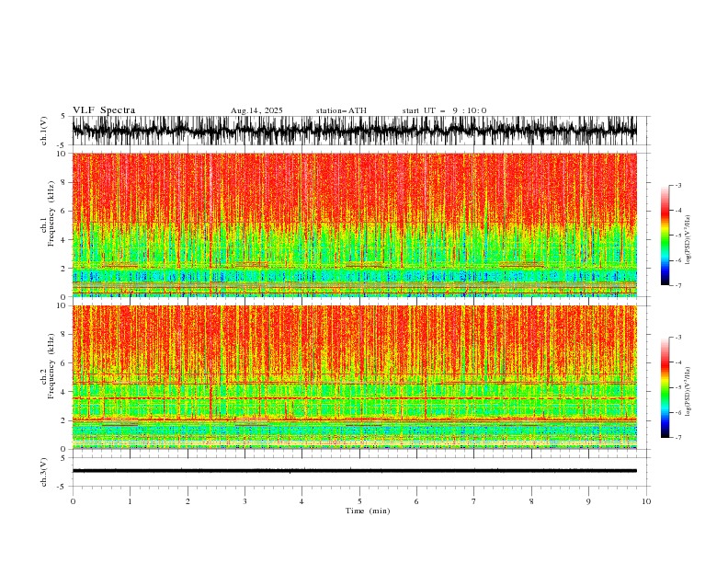Click "-3" on the ch.1 colorbar
Screen dimensions: 728x563
click(677, 185)
